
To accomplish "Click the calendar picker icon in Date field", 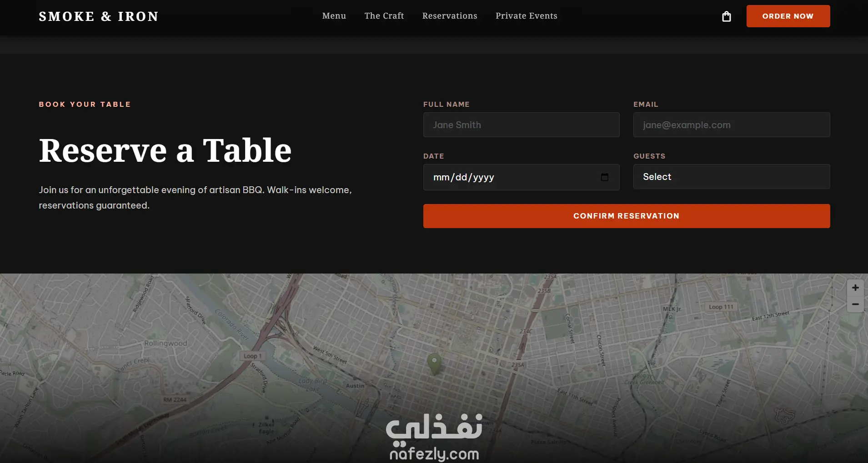I will coord(604,177).
